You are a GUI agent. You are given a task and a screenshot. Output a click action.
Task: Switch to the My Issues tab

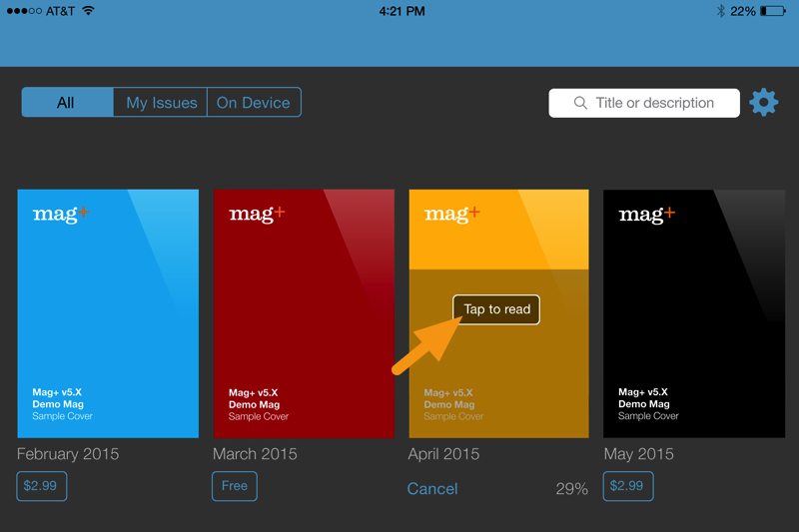coord(161,103)
